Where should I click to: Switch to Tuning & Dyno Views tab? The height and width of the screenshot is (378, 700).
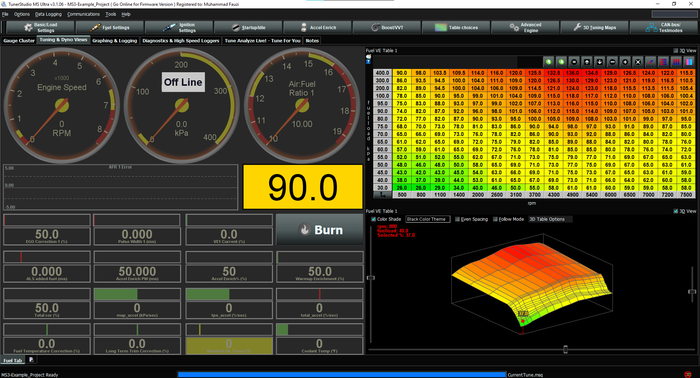point(63,40)
